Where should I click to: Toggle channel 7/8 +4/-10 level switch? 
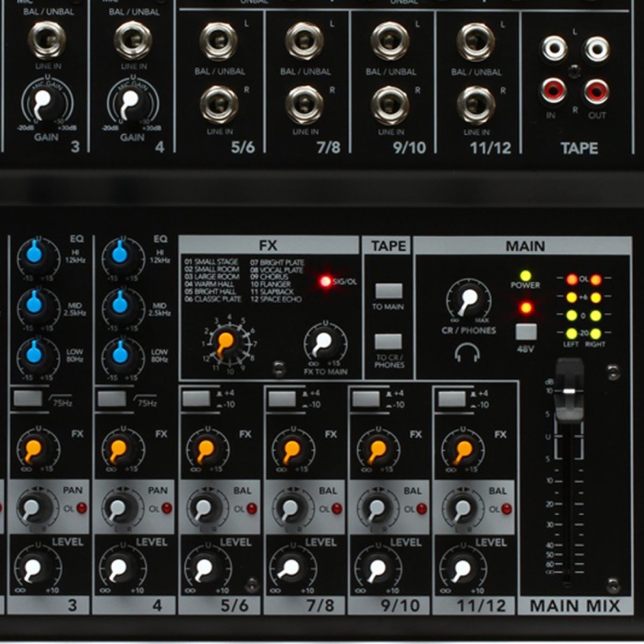pyautogui.click(x=282, y=399)
